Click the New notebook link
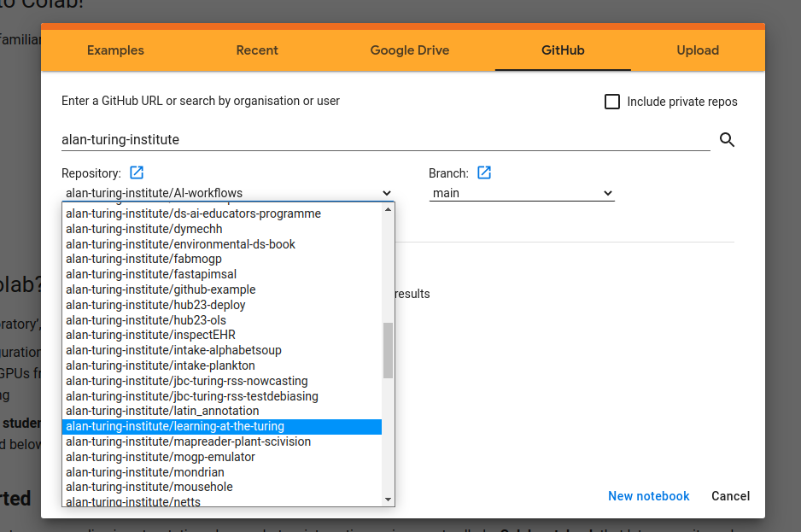This screenshot has height=532, width=801. pos(648,496)
